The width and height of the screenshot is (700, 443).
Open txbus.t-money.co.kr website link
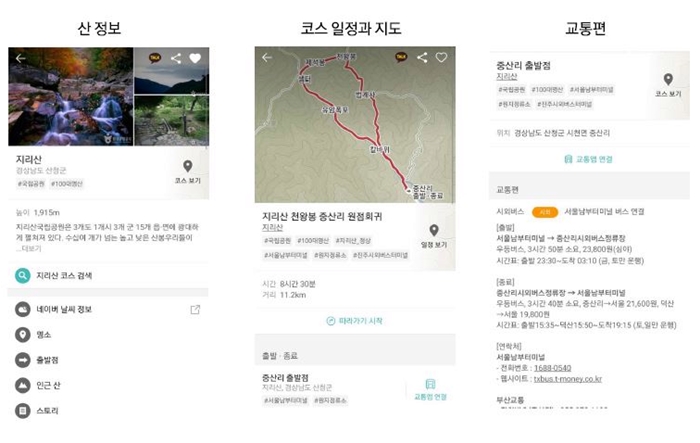tap(567, 379)
